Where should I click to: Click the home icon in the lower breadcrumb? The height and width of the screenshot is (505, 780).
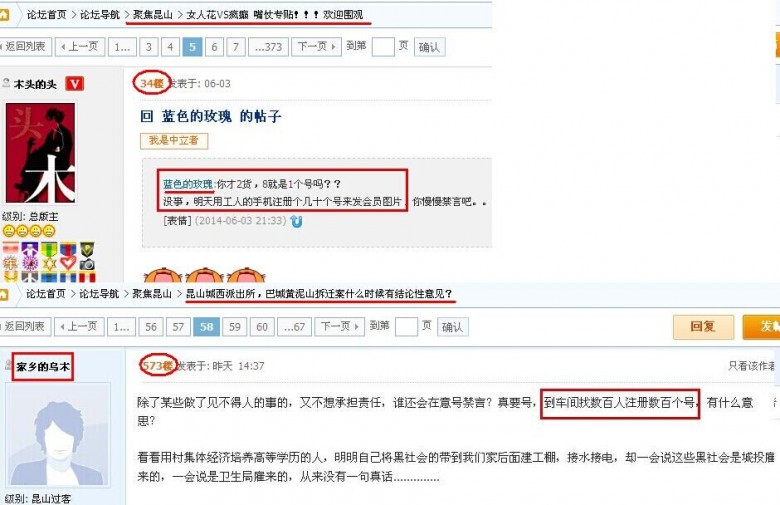(3, 295)
